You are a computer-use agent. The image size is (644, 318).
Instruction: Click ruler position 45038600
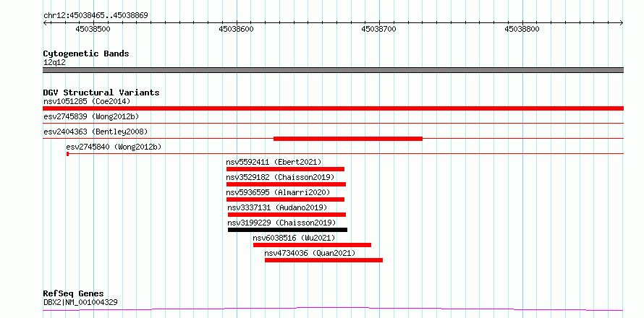coord(236,29)
